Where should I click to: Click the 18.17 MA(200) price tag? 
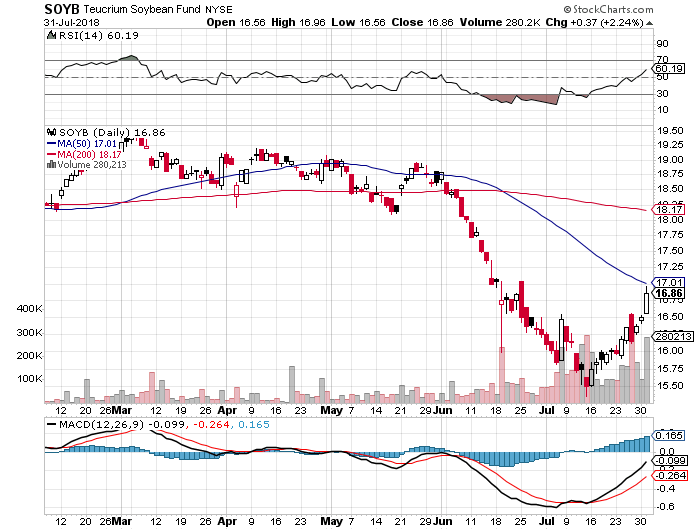(669, 209)
